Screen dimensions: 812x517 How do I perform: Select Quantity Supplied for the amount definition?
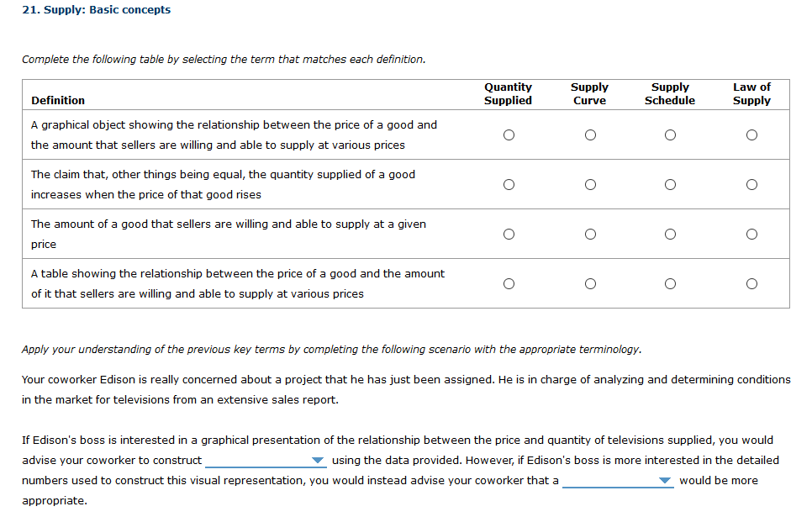coord(508,235)
